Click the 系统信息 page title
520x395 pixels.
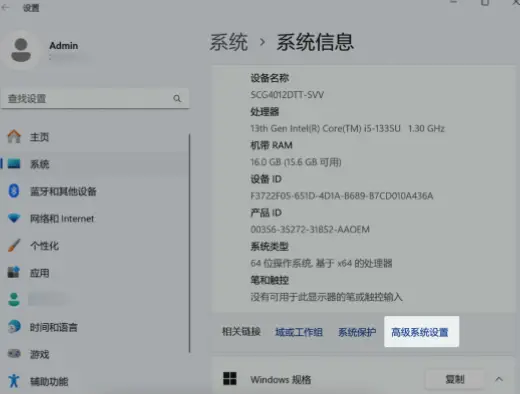pos(315,42)
